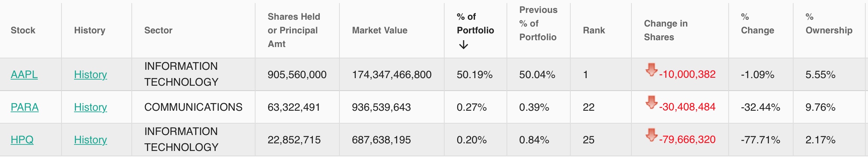Open the PARA stock link
Image resolution: width=868 pixels, height=157 pixels.
pyautogui.click(x=25, y=107)
